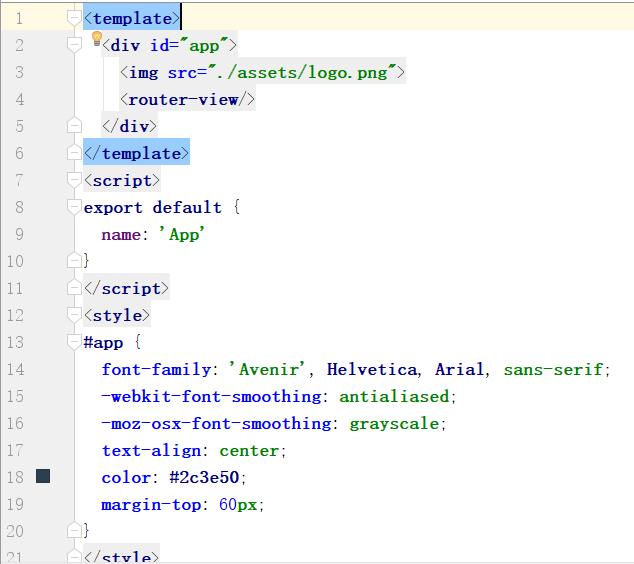Click line number 1 in the gutter
Image resolution: width=634 pixels, height=564 pixels.
click(19, 18)
